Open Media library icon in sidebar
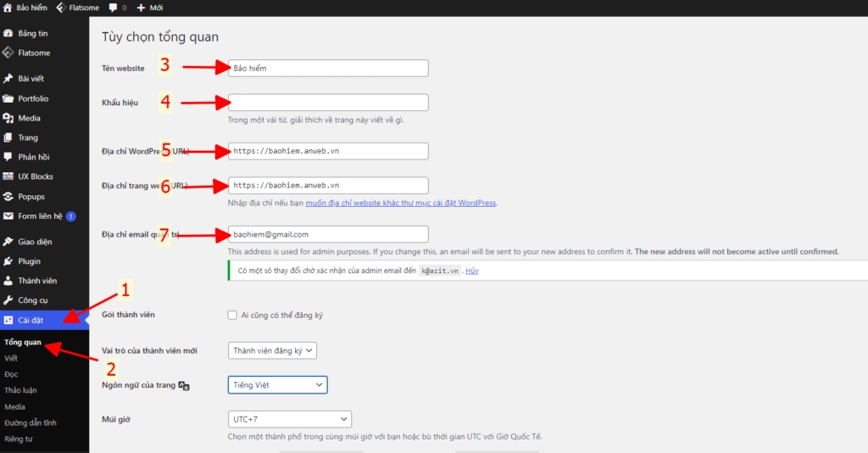The image size is (868, 453). 8,118
